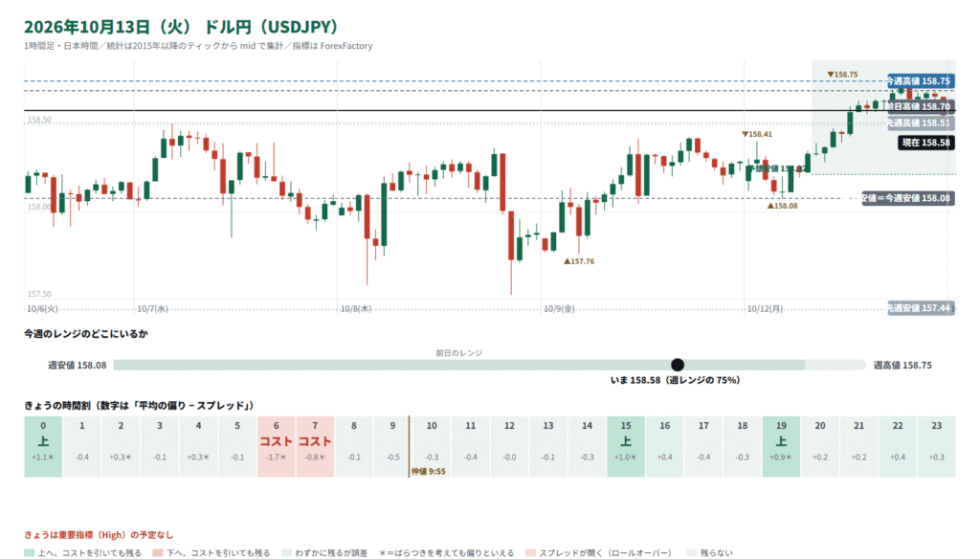Select hour 5 cell in timetable

click(237, 446)
